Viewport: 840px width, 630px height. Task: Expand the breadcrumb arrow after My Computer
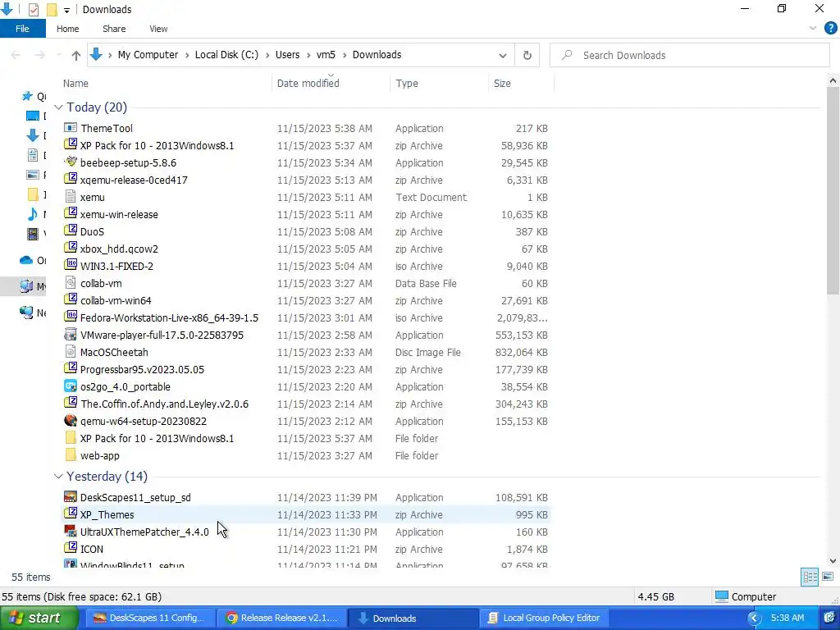pos(187,55)
